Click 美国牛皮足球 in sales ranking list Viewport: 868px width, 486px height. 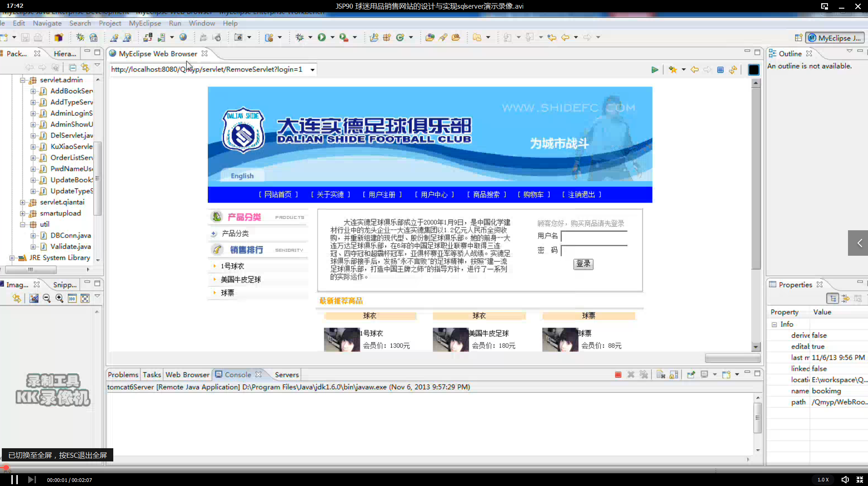pos(241,279)
